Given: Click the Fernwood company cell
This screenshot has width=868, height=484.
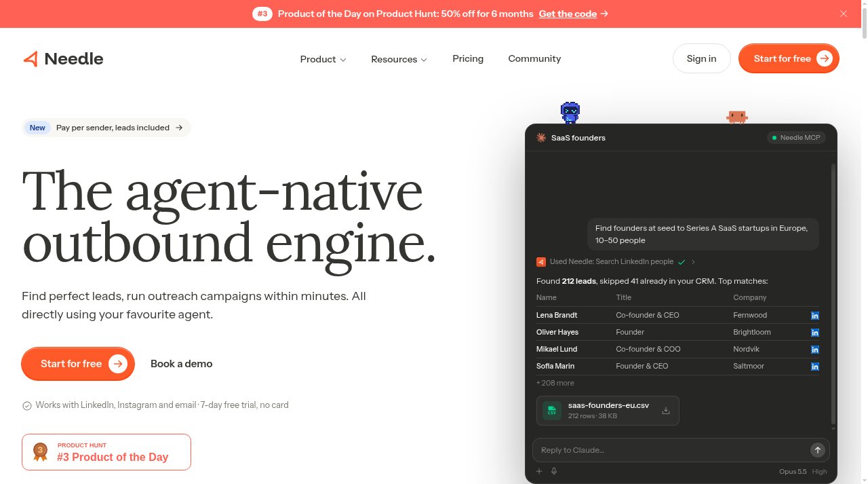Looking at the screenshot, I should coord(750,315).
